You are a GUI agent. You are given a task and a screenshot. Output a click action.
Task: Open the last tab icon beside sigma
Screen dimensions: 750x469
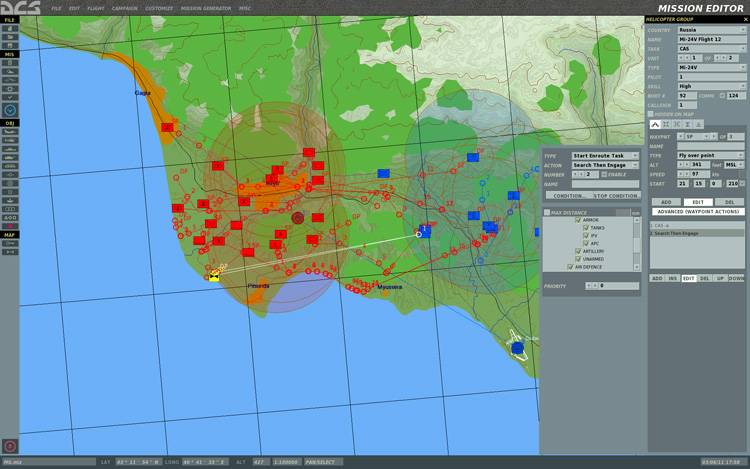(698, 124)
